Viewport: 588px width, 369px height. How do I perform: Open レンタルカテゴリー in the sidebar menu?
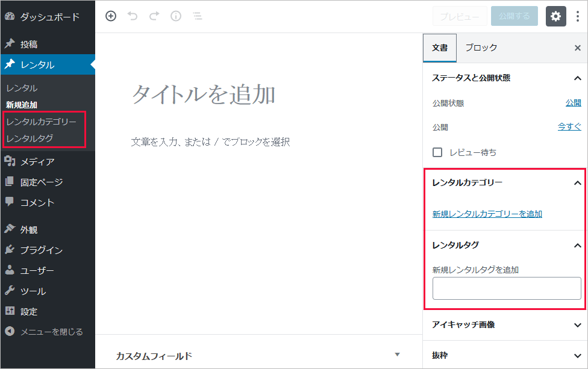point(41,122)
